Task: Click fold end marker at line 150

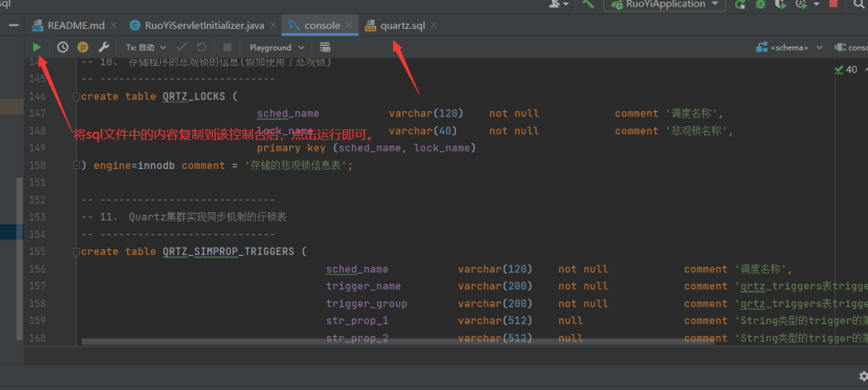Action: tap(76, 165)
